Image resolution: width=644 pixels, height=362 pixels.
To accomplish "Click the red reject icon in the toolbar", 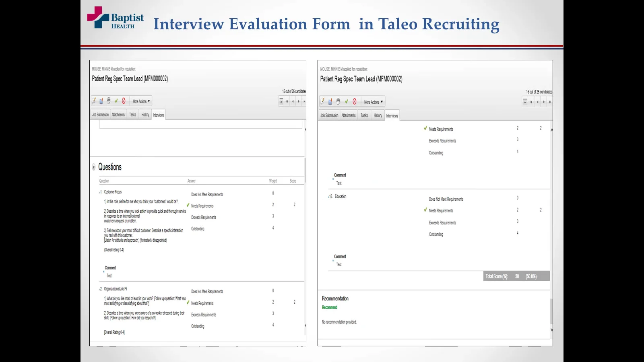I will pos(124,101).
